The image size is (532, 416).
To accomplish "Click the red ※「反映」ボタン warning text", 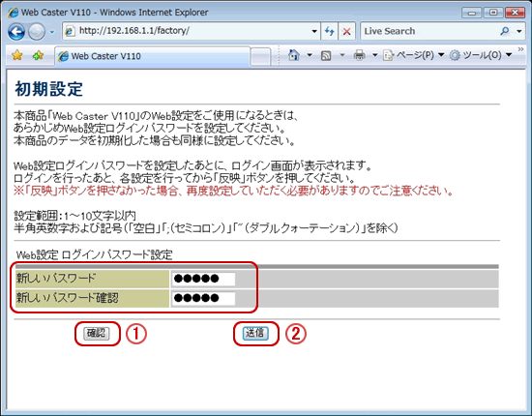I will 234,191.
